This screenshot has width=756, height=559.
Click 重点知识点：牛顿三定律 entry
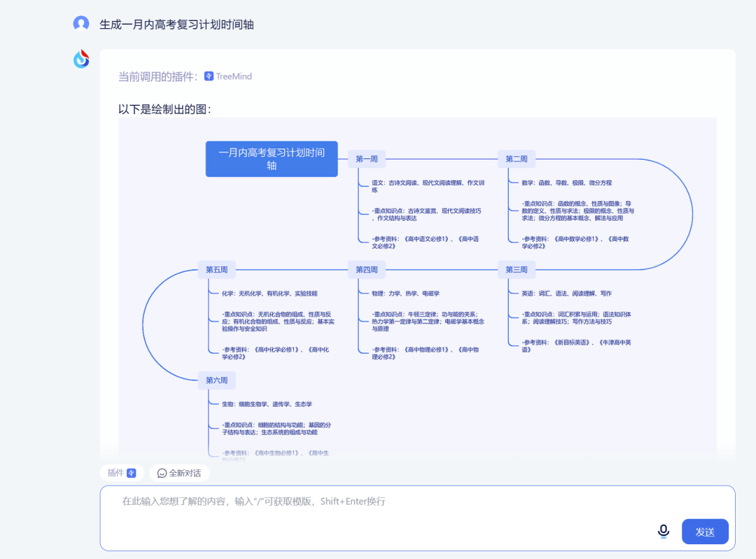428,322
